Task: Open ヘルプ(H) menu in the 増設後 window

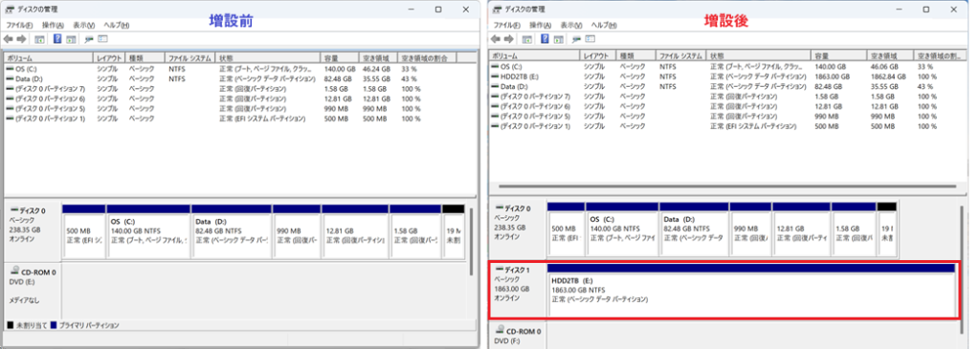Action: (604, 25)
